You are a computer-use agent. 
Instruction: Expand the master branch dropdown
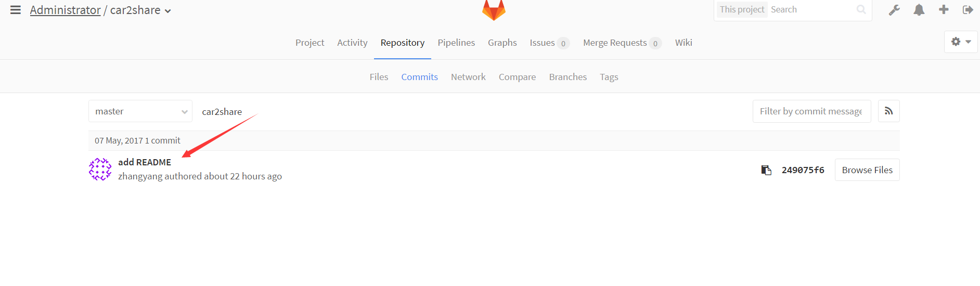click(140, 111)
